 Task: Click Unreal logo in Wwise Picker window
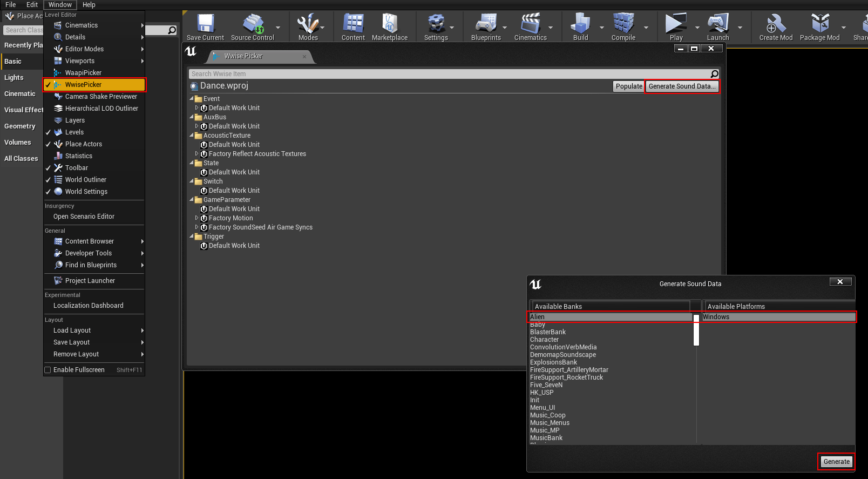click(191, 51)
